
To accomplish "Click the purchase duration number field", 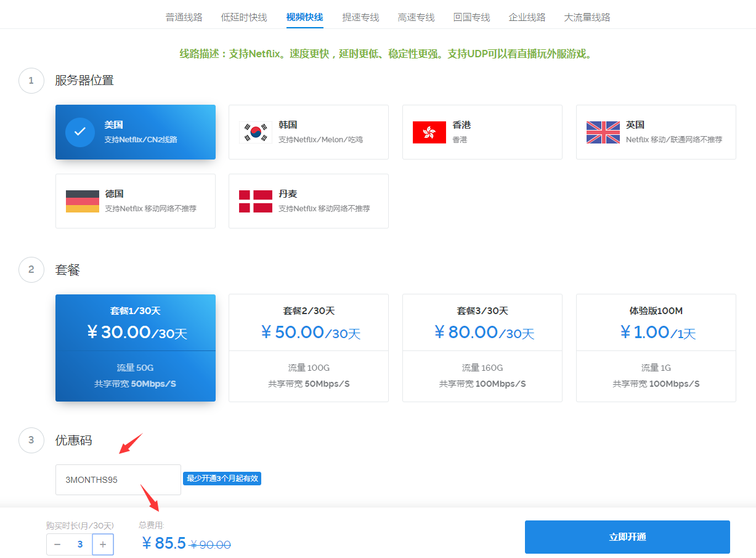I will coord(80,544).
